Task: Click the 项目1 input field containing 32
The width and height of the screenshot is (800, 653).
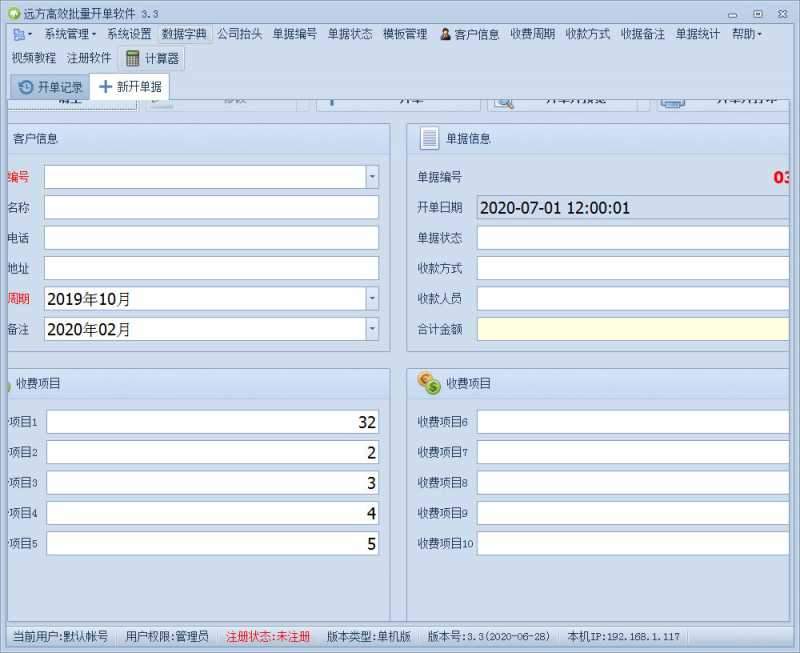Action: pos(215,421)
